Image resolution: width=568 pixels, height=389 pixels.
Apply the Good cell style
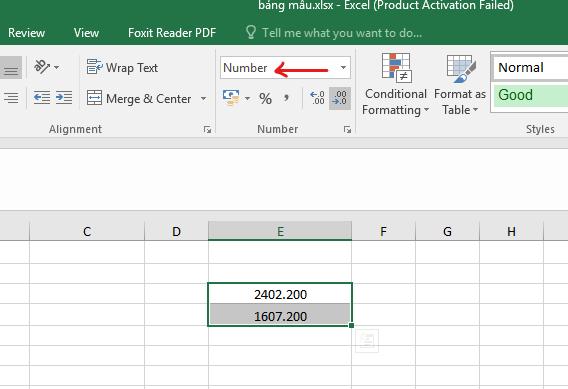(530, 95)
